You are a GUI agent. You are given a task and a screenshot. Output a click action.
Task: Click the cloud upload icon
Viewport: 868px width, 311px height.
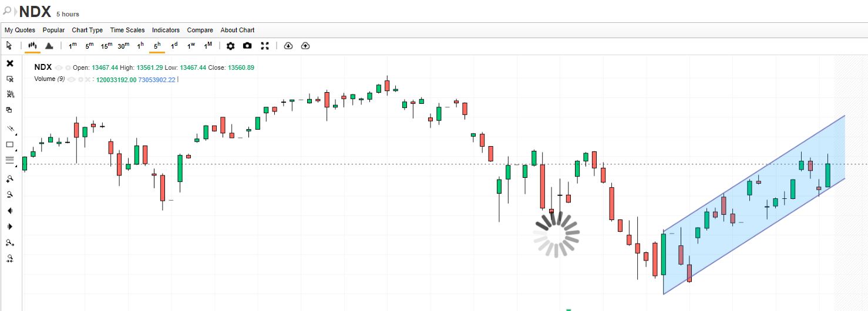pos(305,46)
